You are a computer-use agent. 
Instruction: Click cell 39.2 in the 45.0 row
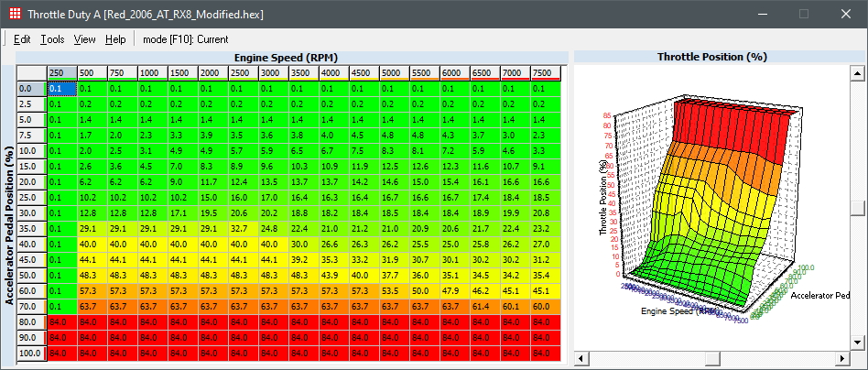(303, 260)
